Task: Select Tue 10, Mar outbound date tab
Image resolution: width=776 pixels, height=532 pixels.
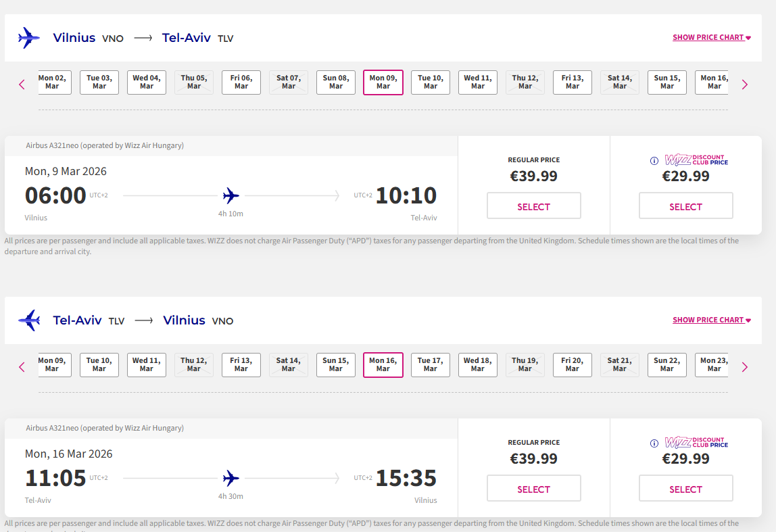Action: tap(431, 82)
